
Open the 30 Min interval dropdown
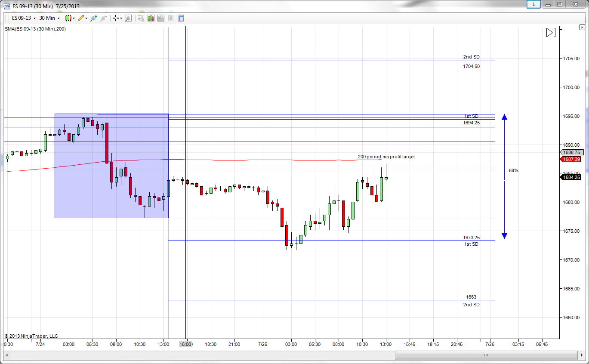click(x=49, y=18)
